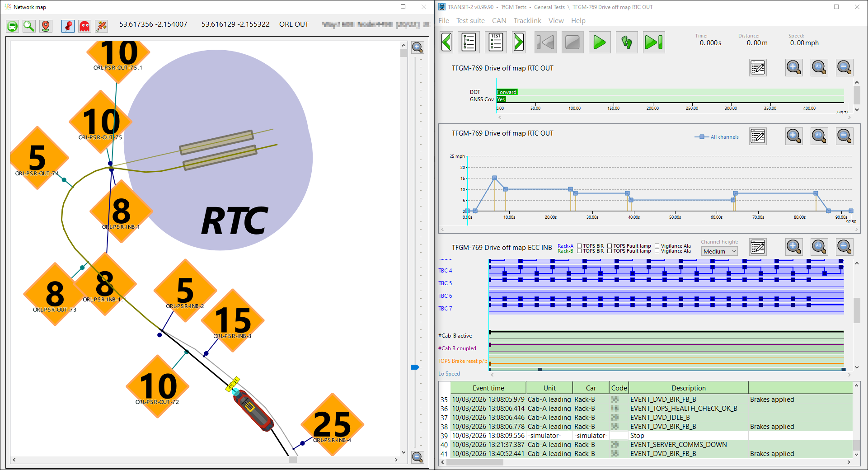This screenshot has height=470, width=868.
Task: Open the Test suite menu
Action: click(x=470, y=21)
